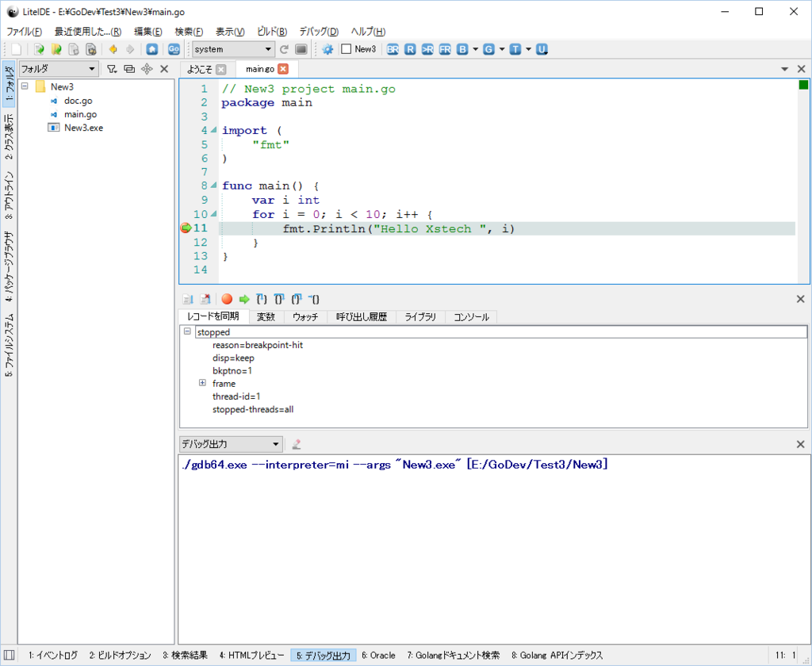
Task: Toggle the Class View vertical side tab
Action: coord(9,137)
